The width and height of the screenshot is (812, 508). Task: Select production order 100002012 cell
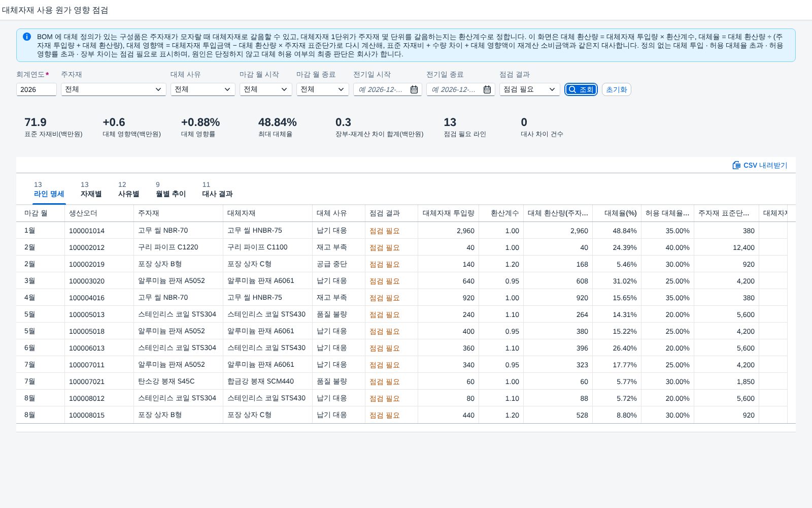pos(99,247)
